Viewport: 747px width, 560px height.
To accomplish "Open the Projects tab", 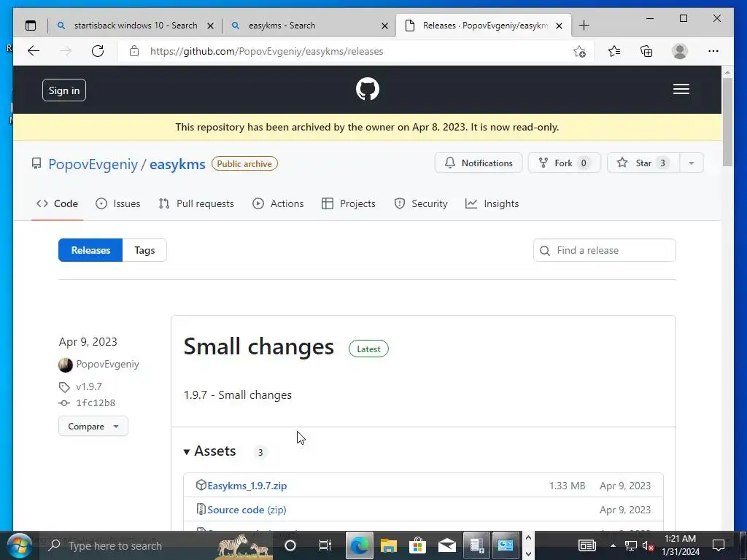I will tap(349, 204).
